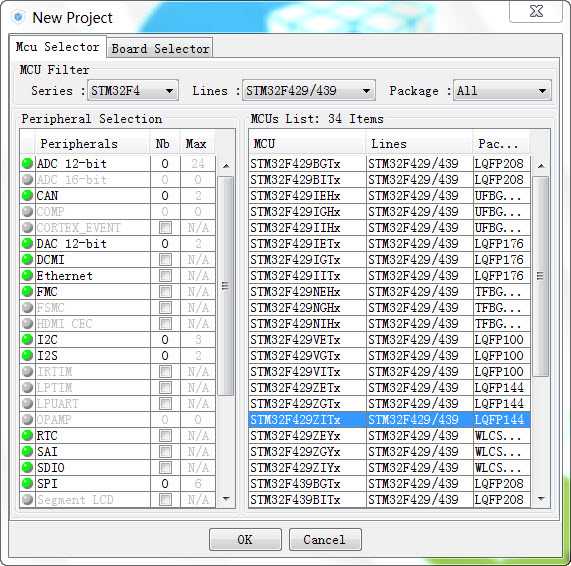Click the peripheral list scroll up arrow

tap(226, 166)
